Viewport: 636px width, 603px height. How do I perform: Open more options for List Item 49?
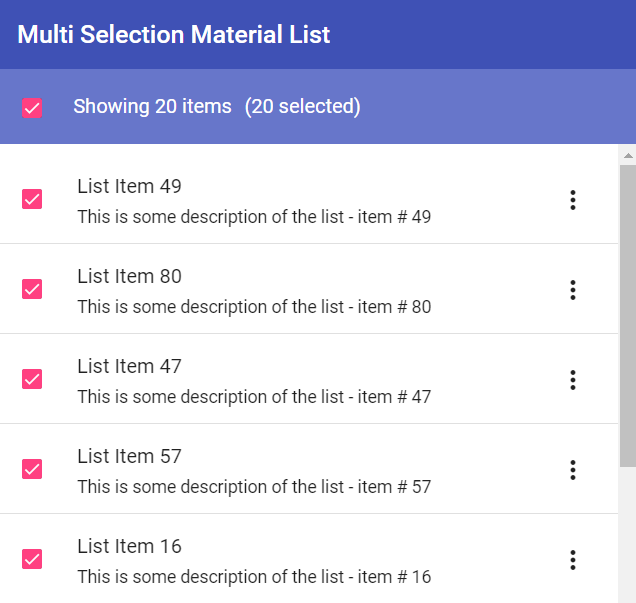[x=573, y=200]
